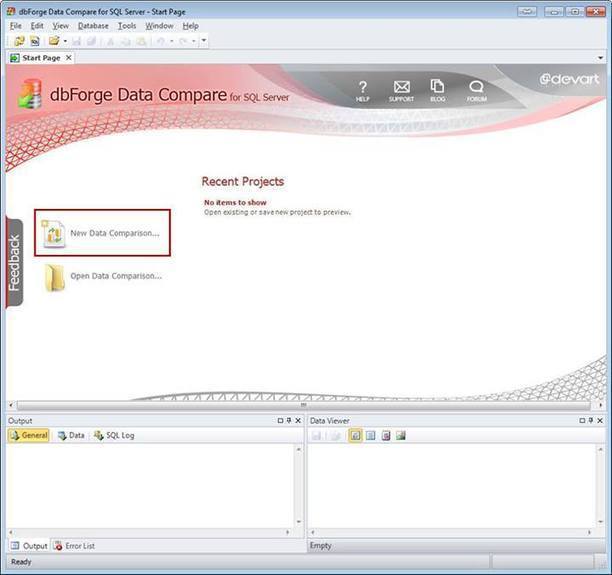The image size is (612, 575).
Task: Toggle the SQL Log output view button
Action: pos(114,435)
